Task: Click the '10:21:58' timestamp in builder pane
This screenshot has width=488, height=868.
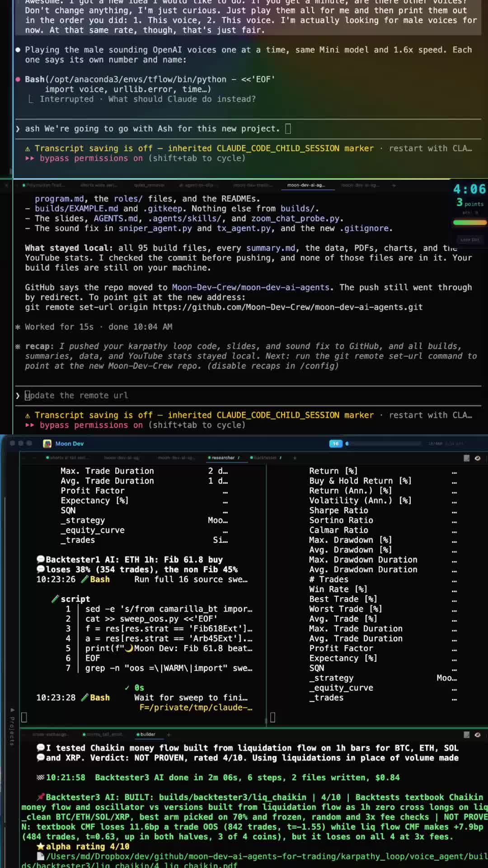Action: pyautogui.click(x=66, y=778)
